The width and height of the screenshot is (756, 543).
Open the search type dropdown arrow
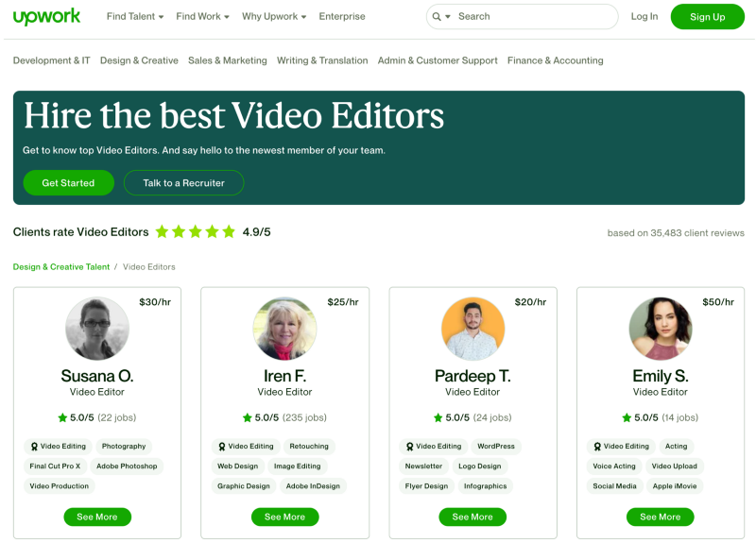click(x=447, y=16)
